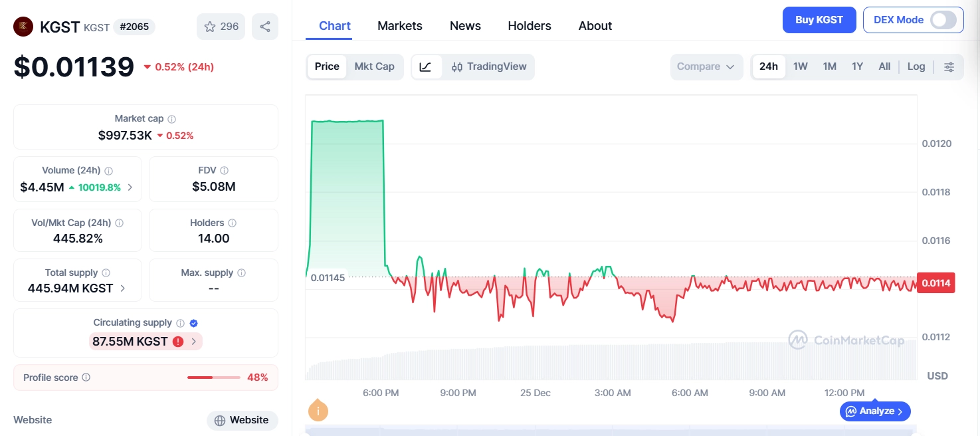Image resolution: width=980 pixels, height=436 pixels.
Task: Click the red circulating supply warning icon
Action: 178,342
